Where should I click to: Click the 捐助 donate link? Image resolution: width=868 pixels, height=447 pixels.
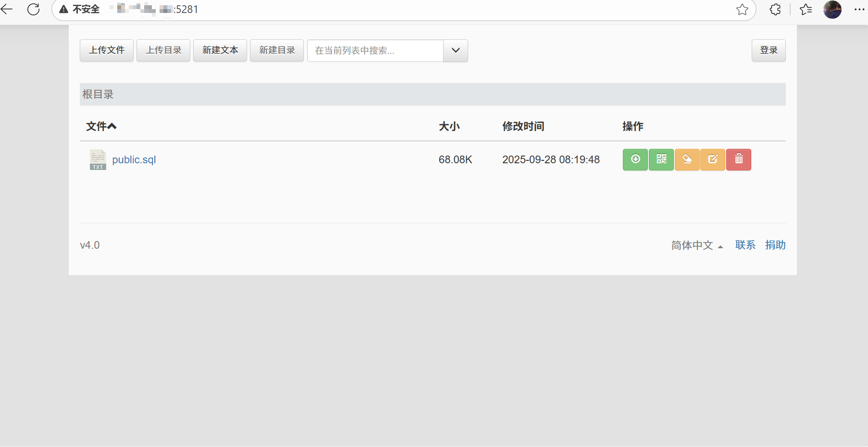[775, 245]
